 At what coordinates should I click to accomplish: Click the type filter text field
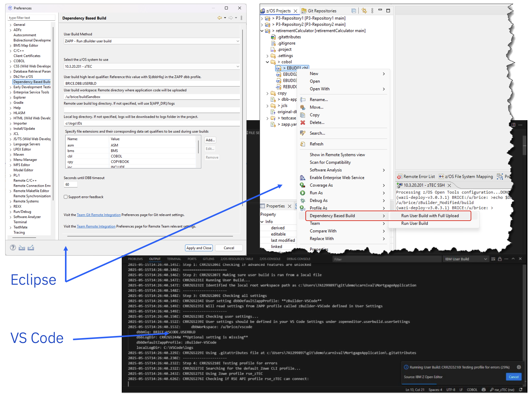click(31, 18)
